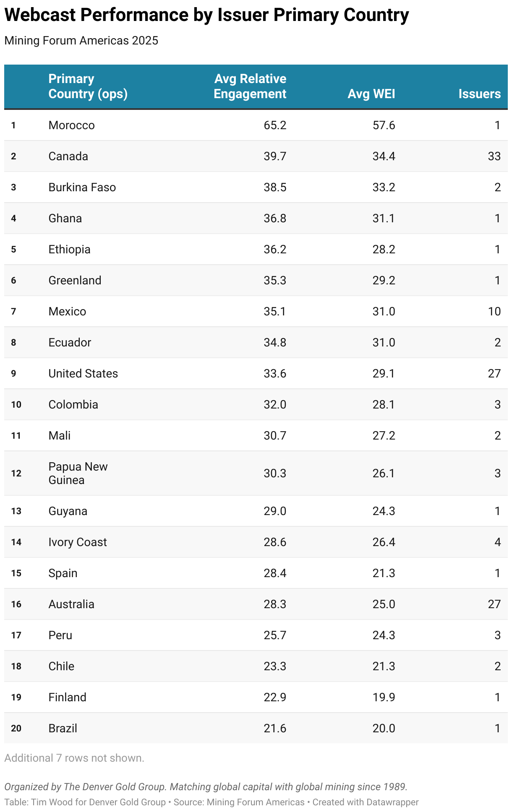Click Canada's issuers count of 33
The image size is (512, 812).
[494, 156]
